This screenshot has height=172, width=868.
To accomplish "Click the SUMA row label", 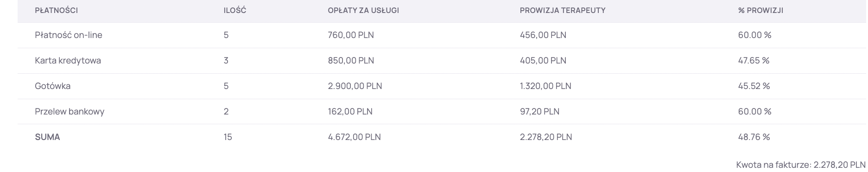I will point(47,137).
